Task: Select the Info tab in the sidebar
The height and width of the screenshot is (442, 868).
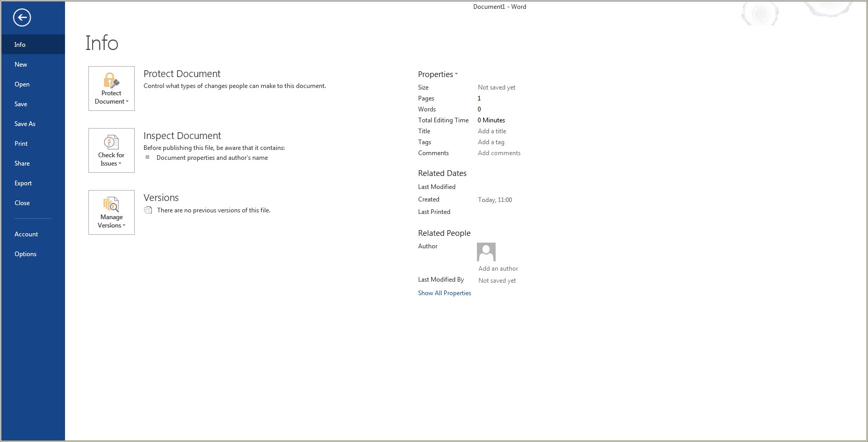Action: pos(33,45)
